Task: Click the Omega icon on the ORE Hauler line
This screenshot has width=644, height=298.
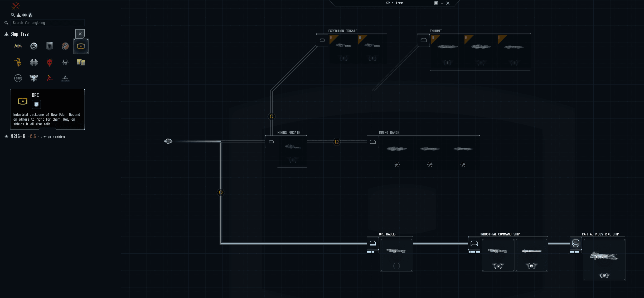Action: click(221, 192)
